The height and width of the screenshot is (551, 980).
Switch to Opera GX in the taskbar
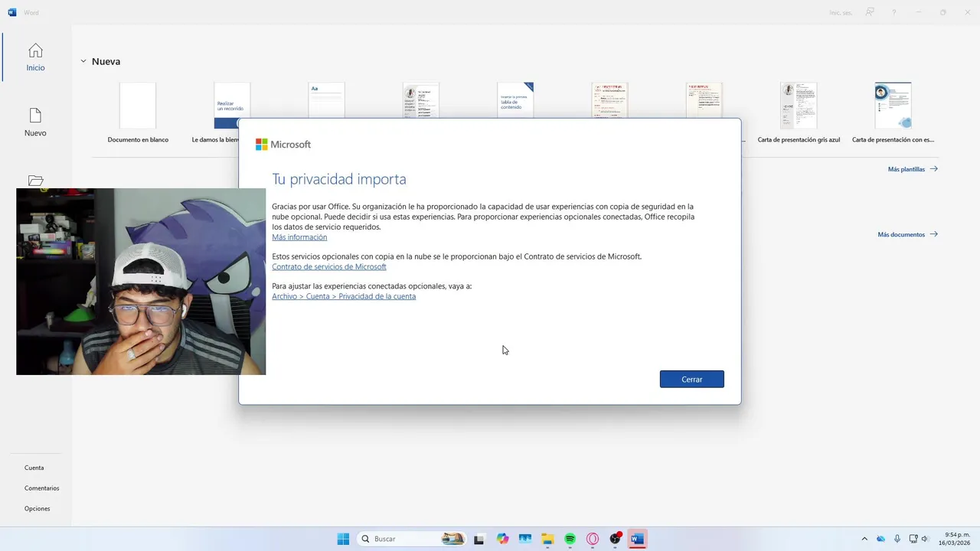[593, 539]
